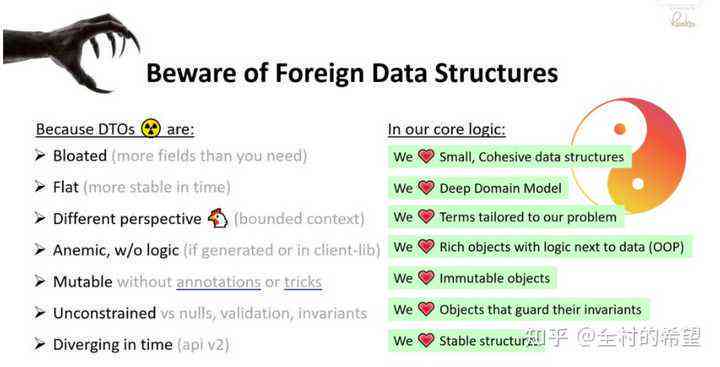Image resolution: width=720 pixels, height=367 pixels.
Task: Click the arrow bullet before Diverging in time
Action: [x=40, y=344]
